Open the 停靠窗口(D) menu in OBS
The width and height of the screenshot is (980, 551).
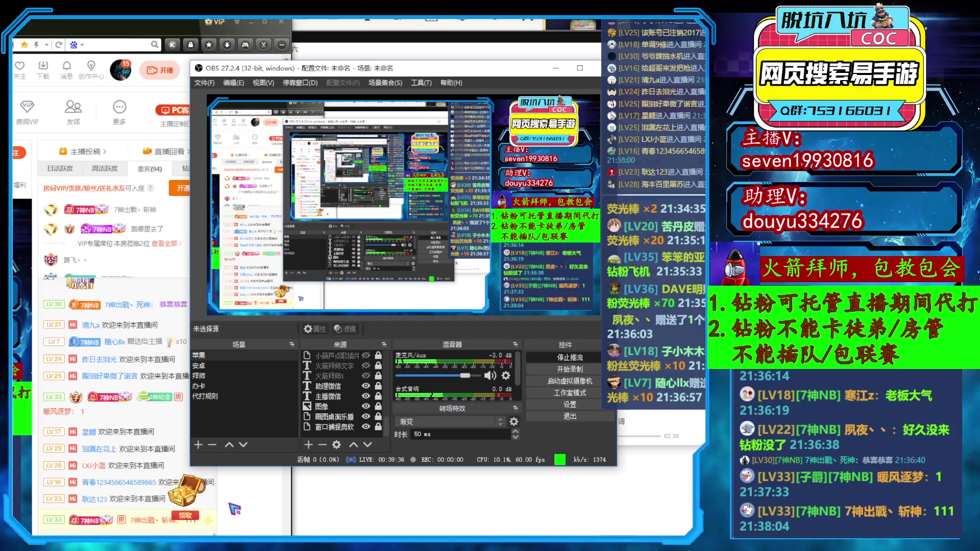click(300, 83)
